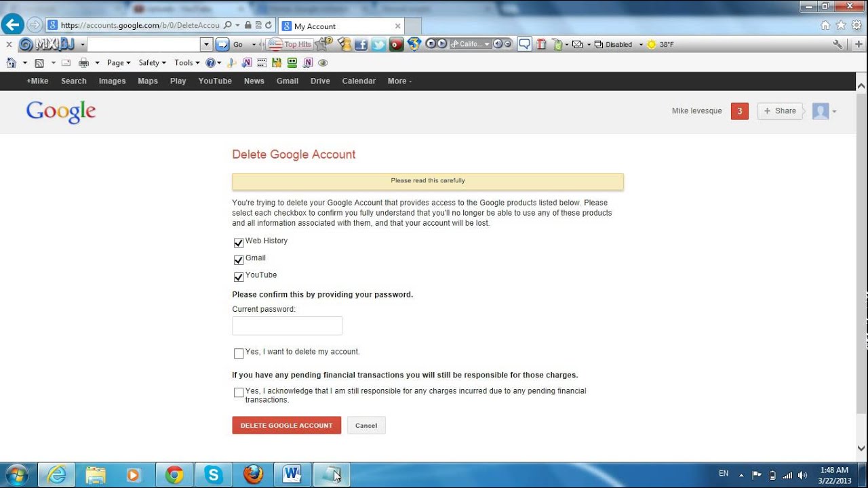Click the Current password field
The image size is (868, 488).
288,326
